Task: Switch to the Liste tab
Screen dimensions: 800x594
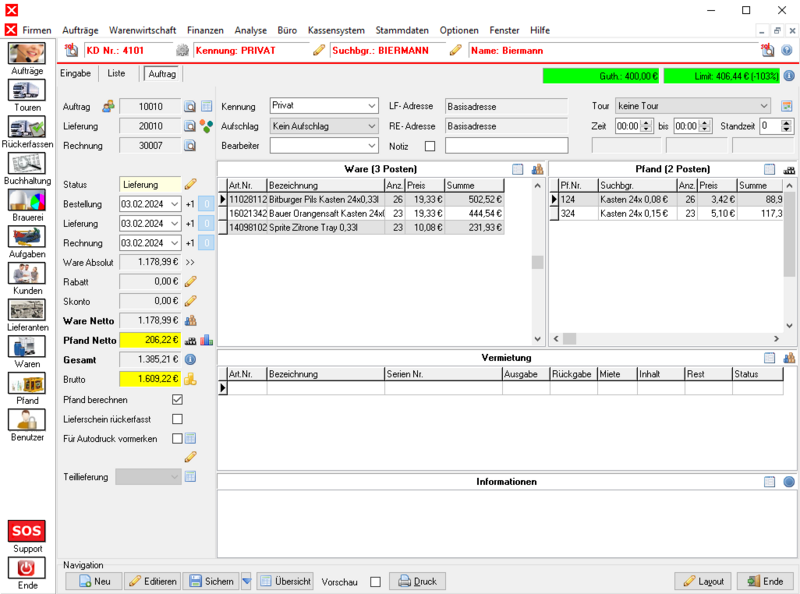Action: tap(117, 73)
